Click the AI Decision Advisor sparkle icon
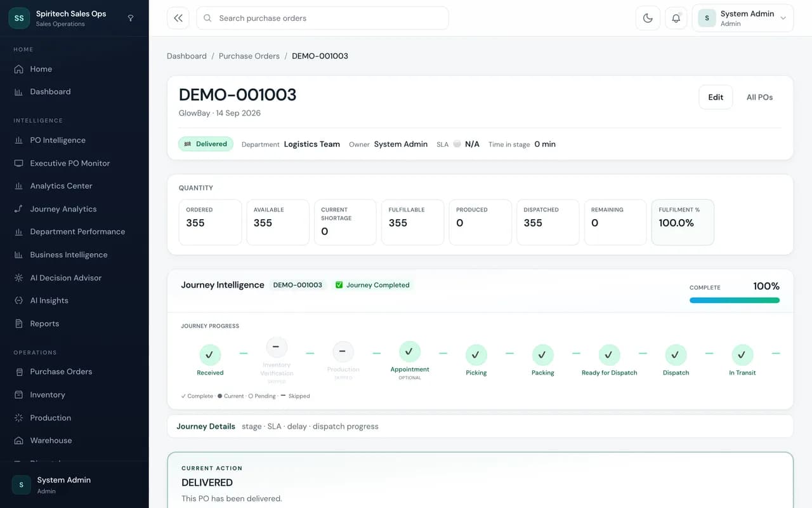Image resolution: width=812 pixels, height=508 pixels. coord(18,277)
